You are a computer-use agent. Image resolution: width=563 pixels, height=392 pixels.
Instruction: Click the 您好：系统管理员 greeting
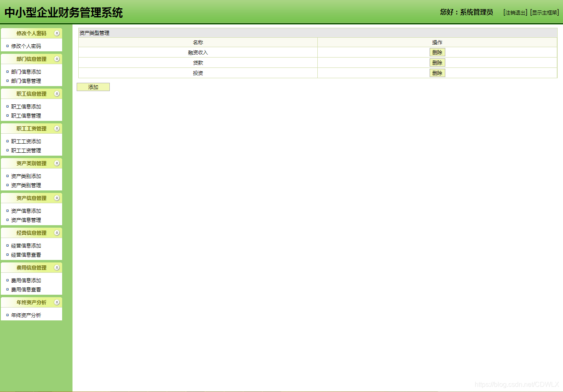(466, 12)
